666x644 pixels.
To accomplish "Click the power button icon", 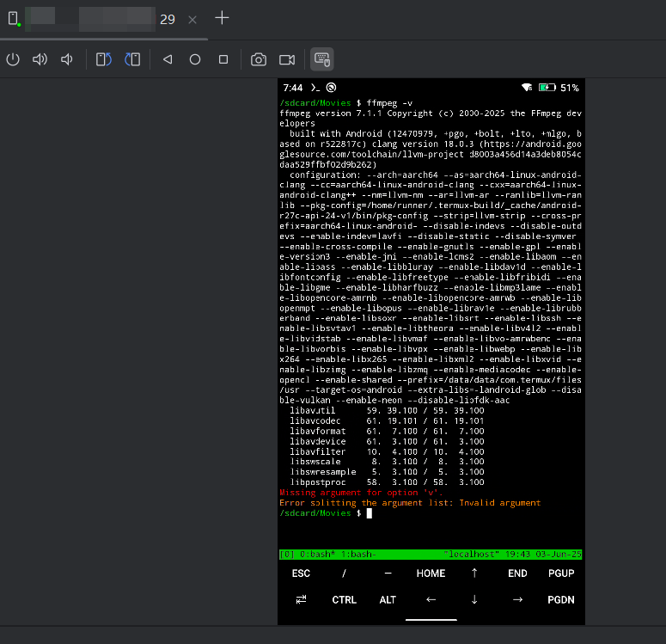I will point(13,59).
